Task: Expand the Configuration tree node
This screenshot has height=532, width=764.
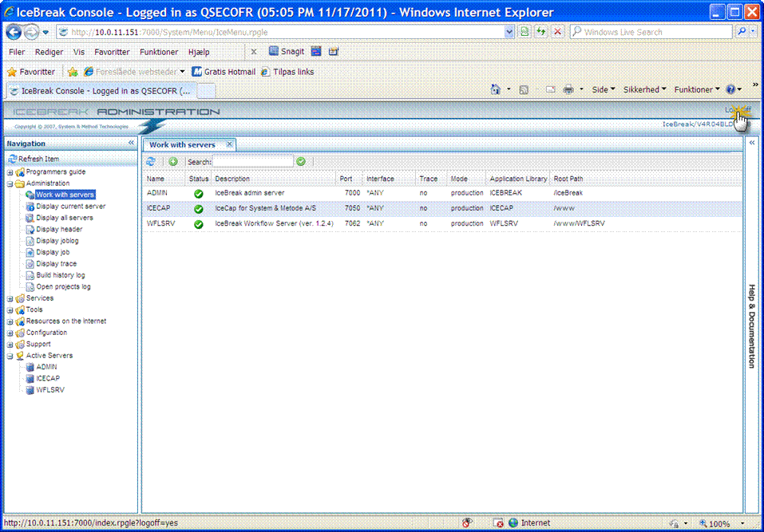Action: tap(10, 333)
